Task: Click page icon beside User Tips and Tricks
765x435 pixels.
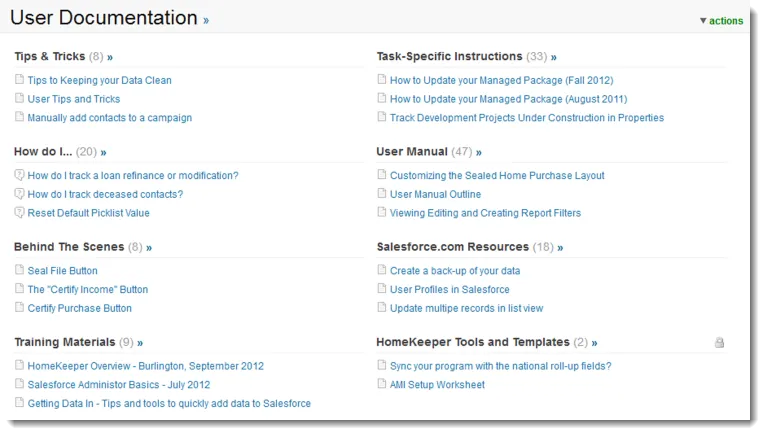Action: (20, 98)
